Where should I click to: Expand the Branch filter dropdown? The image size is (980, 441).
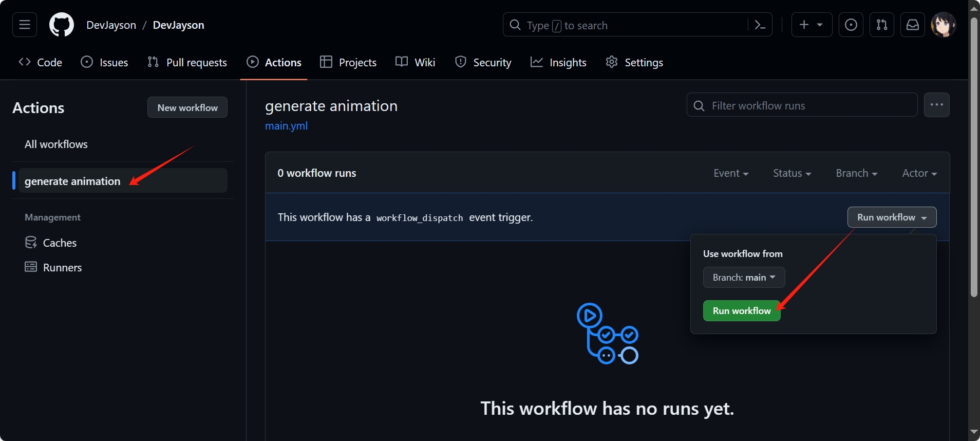(857, 173)
